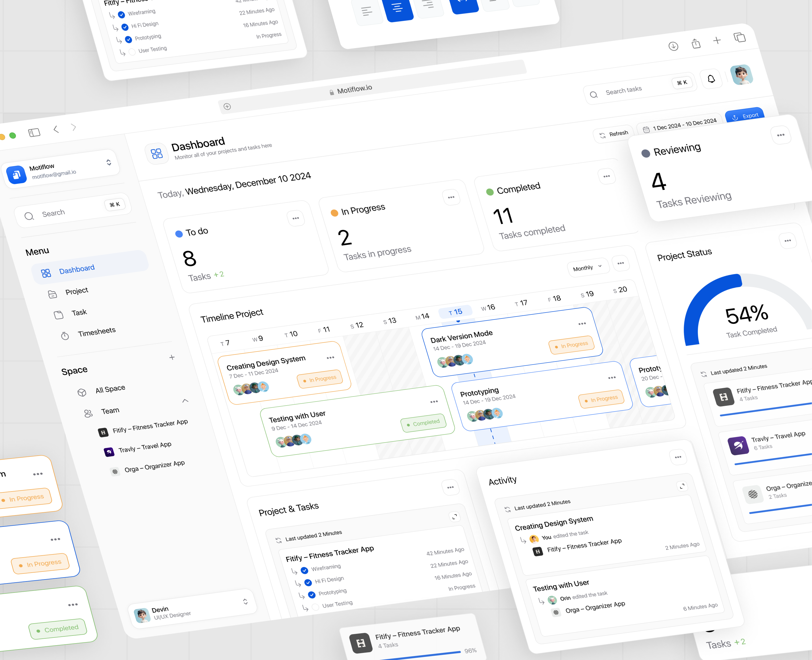812x660 pixels.
Task: Add a new Space with the plus icon
Action: pos(172,357)
